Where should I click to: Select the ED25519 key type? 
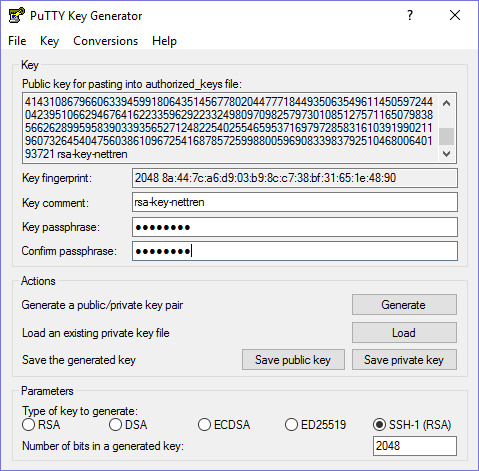[316, 425]
